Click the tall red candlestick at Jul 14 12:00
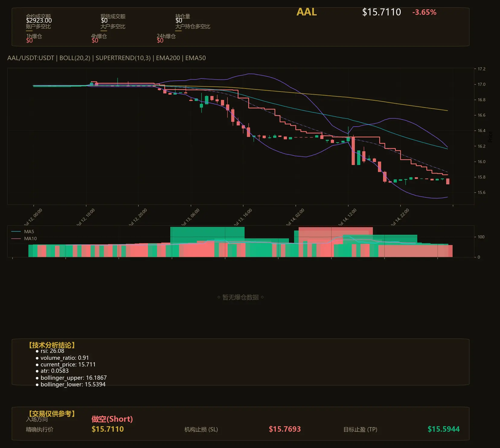 (353, 151)
